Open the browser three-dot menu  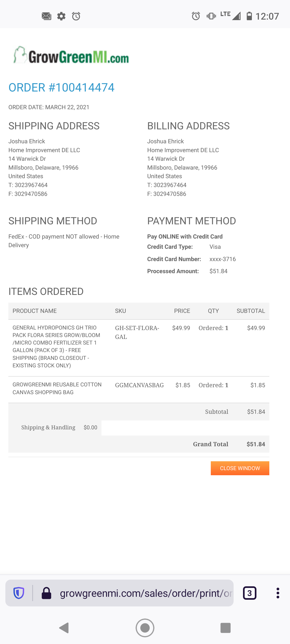(278, 593)
